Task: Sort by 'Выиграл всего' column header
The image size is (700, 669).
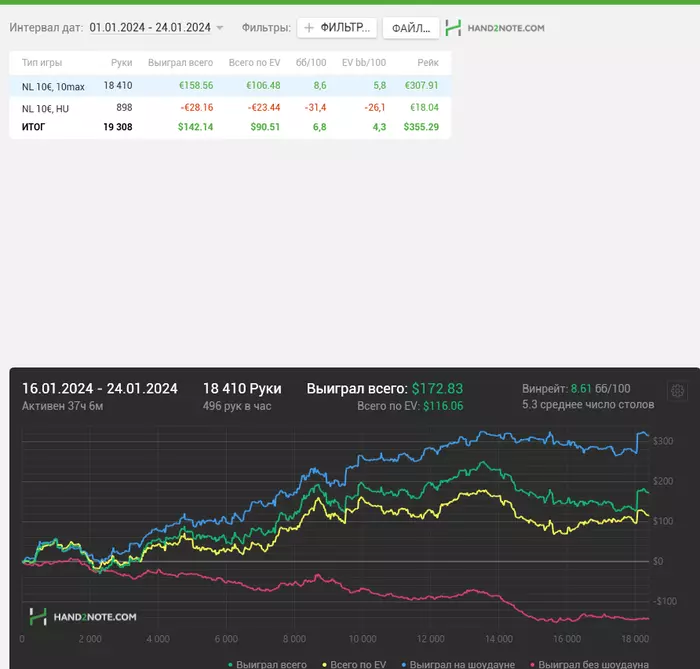Action: click(x=180, y=62)
